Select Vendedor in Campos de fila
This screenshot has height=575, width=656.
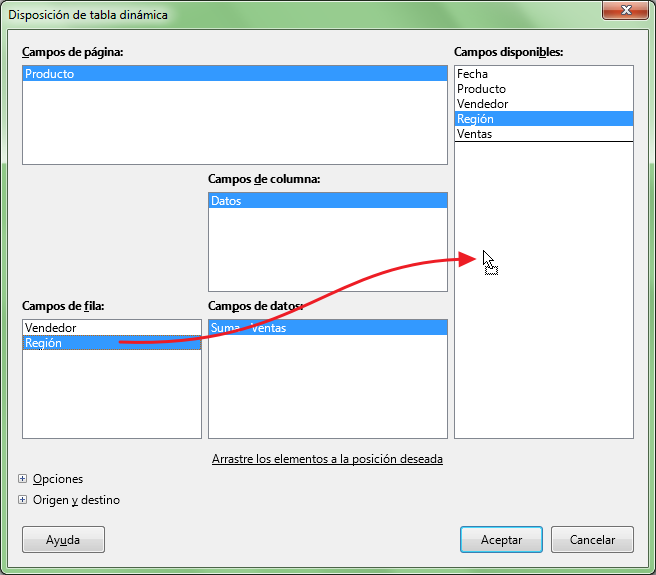pos(50,328)
